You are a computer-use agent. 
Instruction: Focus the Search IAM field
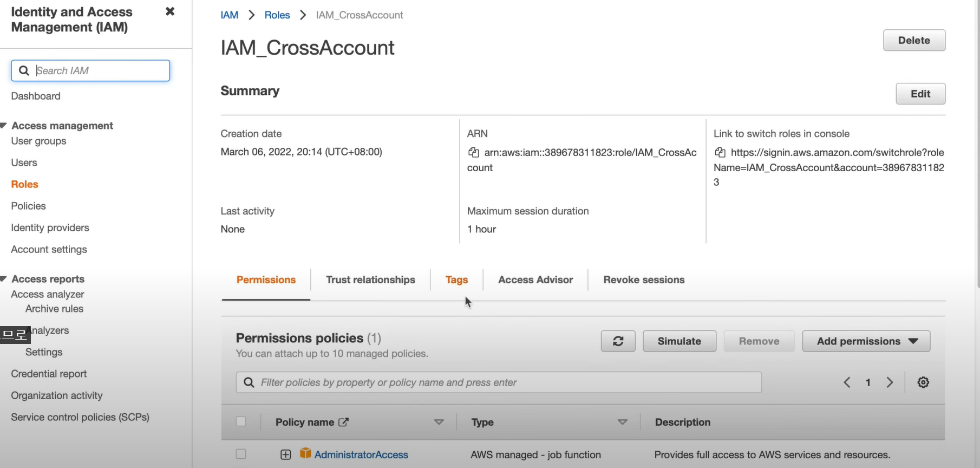coord(90,70)
